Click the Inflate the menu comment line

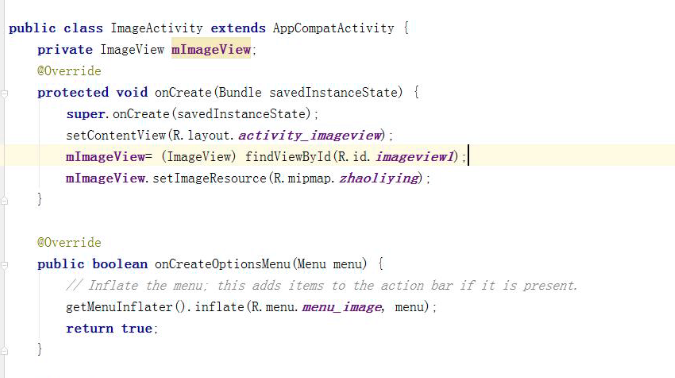322,285
